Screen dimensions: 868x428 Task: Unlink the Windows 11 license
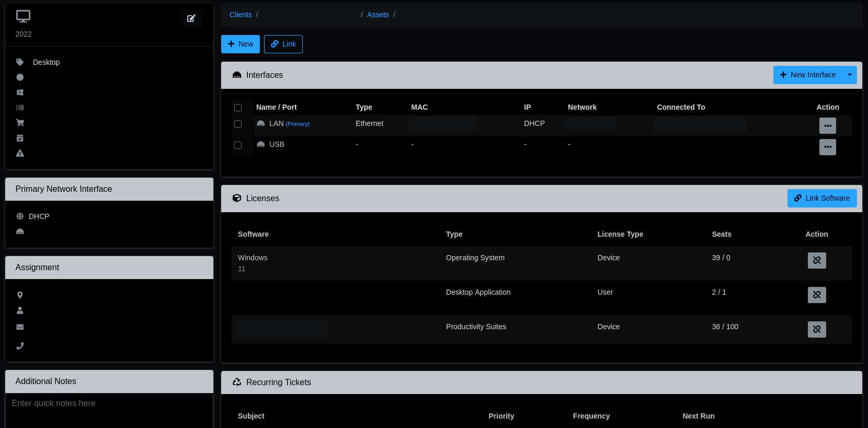click(816, 260)
